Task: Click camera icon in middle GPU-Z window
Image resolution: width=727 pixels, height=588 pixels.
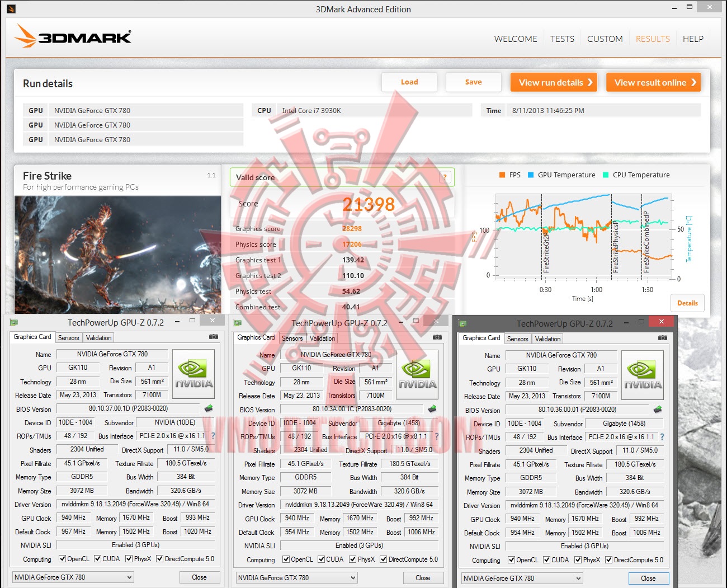Action: 437,337
